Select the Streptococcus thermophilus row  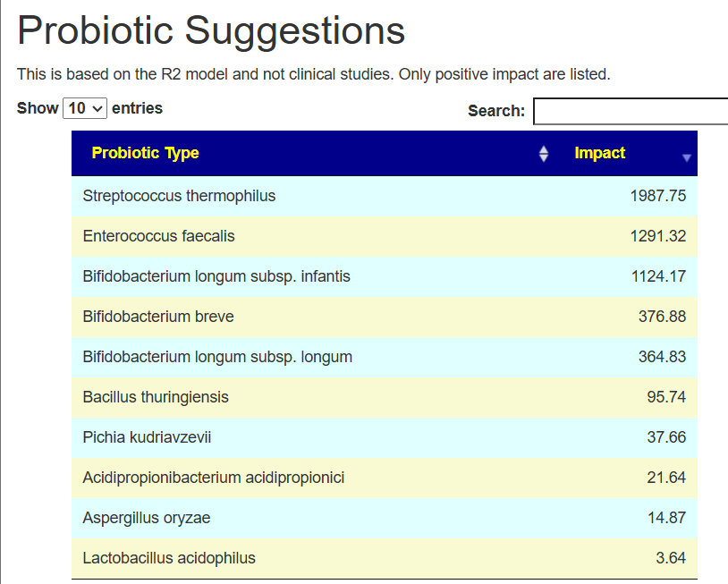(x=179, y=196)
